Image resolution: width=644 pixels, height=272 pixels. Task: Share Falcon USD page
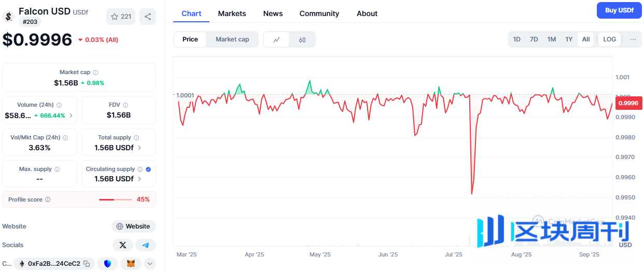point(148,17)
